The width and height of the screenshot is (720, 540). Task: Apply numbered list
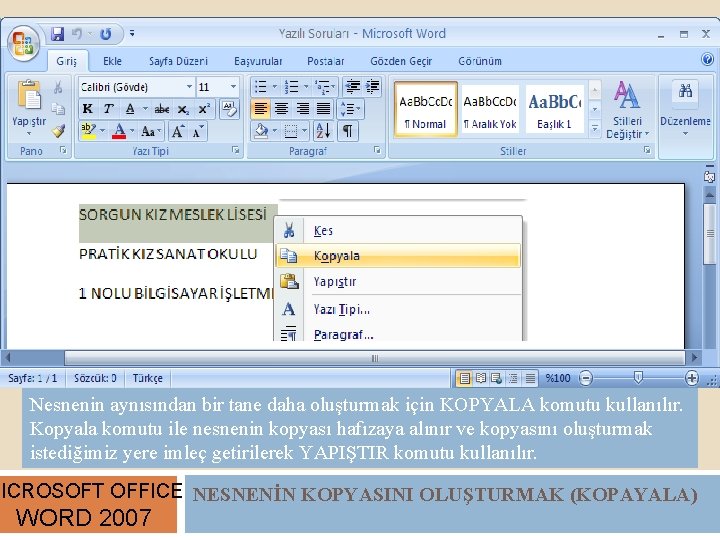tap(291, 87)
